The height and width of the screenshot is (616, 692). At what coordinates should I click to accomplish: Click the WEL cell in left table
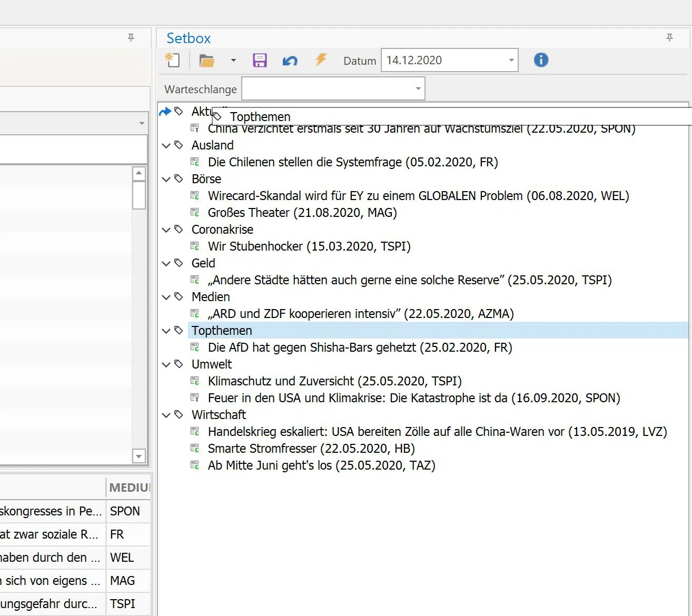128,558
